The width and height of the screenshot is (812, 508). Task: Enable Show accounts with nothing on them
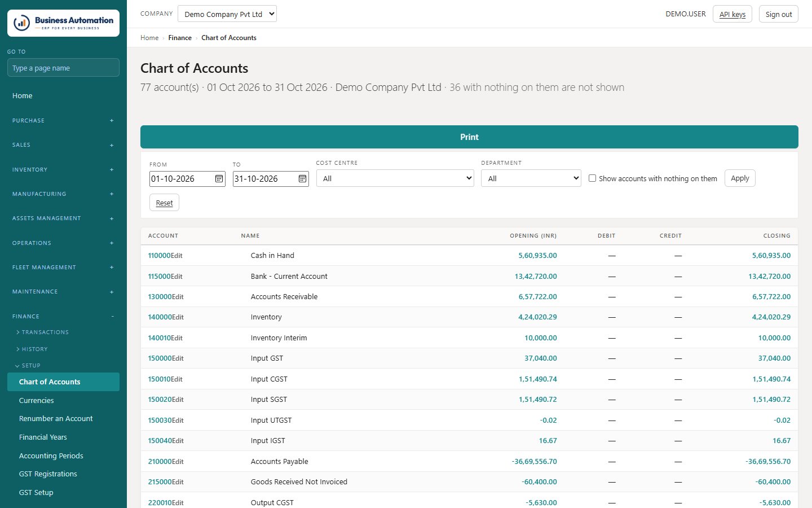pos(592,178)
